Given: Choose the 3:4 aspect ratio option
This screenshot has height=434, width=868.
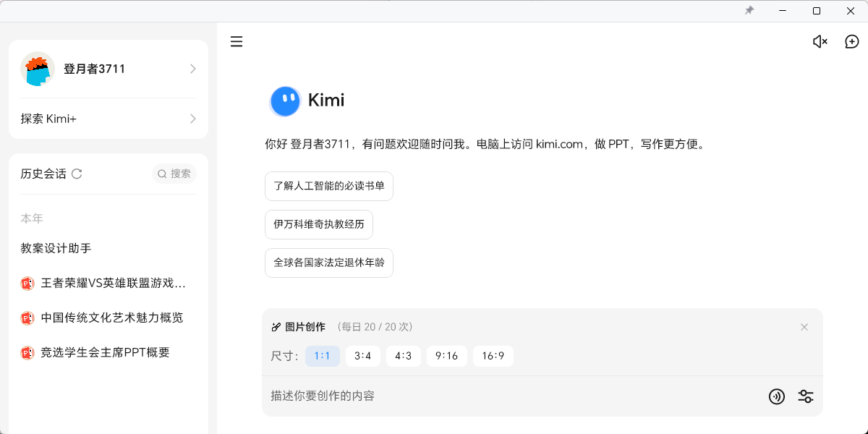Looking at the screenshot, I should [362, 356].
